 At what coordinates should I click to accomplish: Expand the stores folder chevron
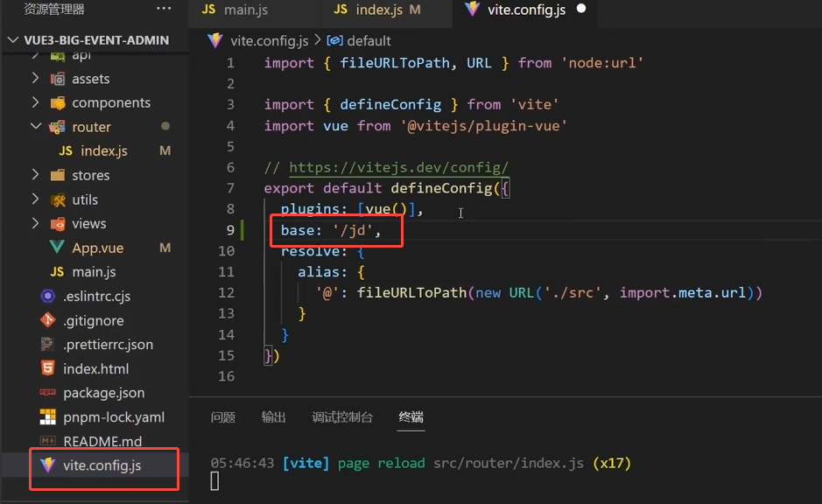click(35, 174)
